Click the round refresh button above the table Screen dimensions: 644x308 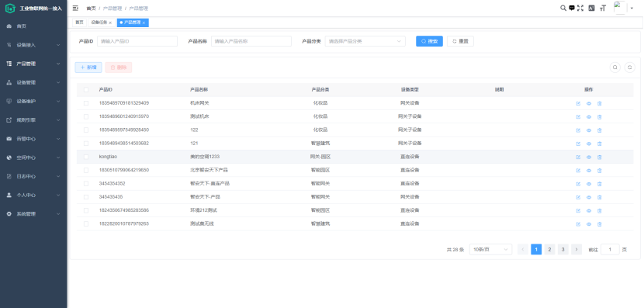(629, 67)
